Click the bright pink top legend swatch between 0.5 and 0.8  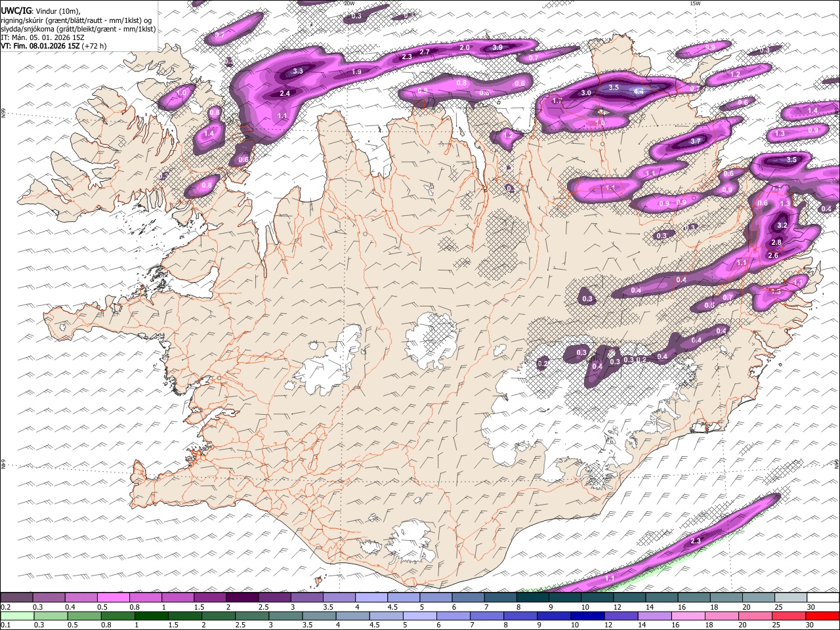(113, 597)
